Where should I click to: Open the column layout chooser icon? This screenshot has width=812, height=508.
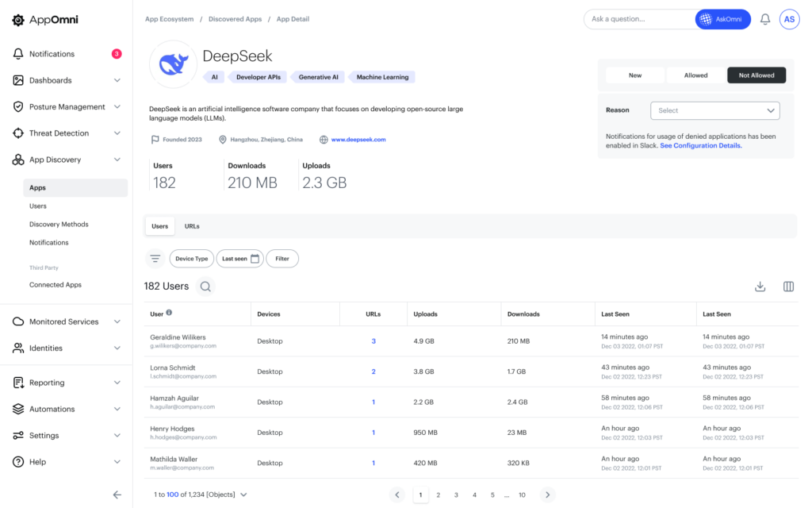click(788, 287)
